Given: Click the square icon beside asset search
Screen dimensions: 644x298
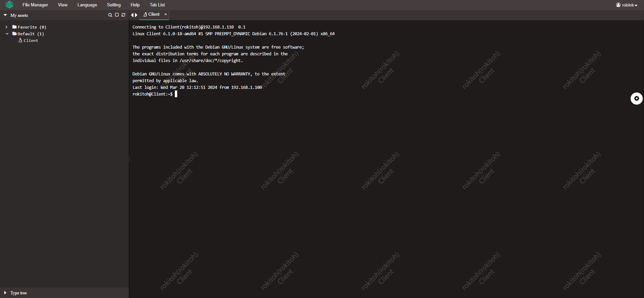Looking at the screenshot, I should tap(117, 15).
